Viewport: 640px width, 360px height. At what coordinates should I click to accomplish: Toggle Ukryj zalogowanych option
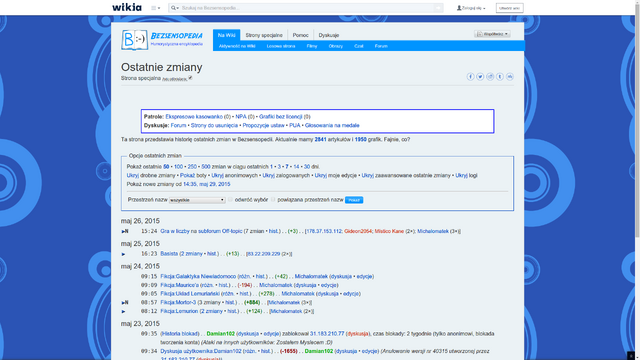pos(269,175)
